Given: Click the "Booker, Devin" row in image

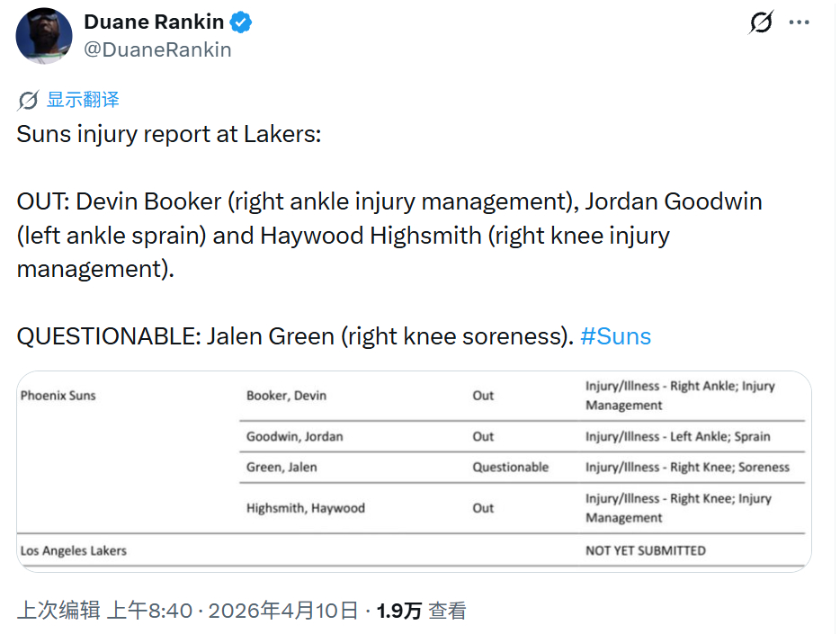Looking at the screenshot, I should point(286,396).
